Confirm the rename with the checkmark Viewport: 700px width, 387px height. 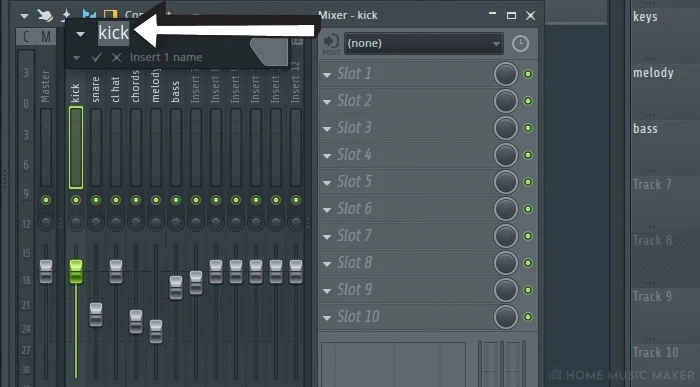click(x=96, y=57)
